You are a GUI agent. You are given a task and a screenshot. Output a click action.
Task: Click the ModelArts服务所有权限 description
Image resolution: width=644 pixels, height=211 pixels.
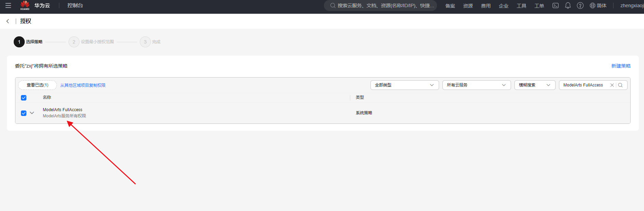click(x=64, y=116)
